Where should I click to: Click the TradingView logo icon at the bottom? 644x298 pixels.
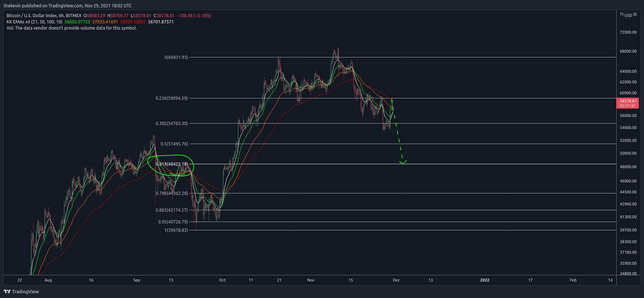coord(7,291)
